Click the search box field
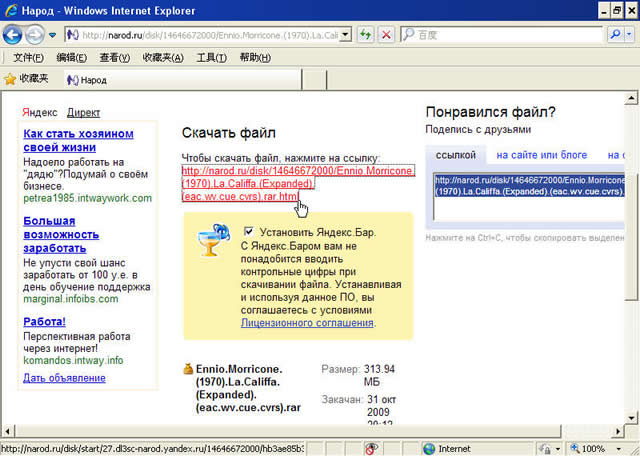 [x=502, y=35]
